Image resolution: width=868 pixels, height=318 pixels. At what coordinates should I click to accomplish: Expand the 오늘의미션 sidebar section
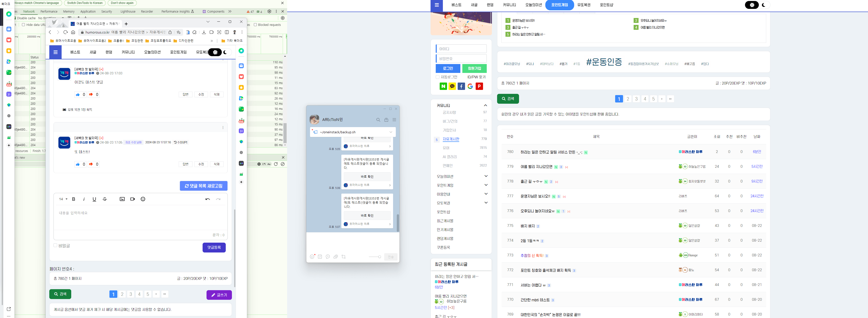[x=486, y=176]
